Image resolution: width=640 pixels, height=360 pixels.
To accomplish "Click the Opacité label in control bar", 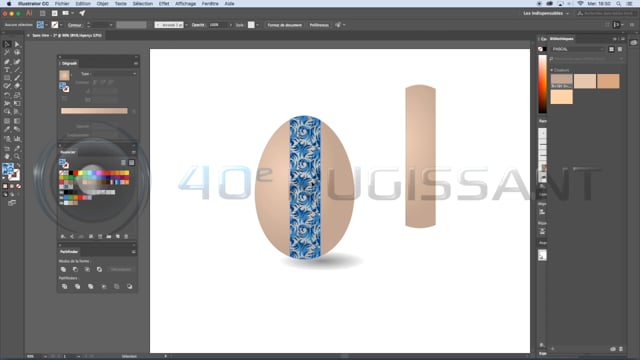I will coord(198,25).
